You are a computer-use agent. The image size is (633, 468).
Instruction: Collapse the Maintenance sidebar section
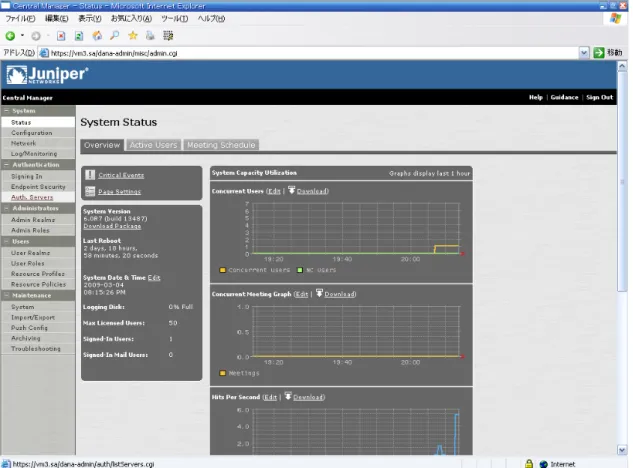(6, 296)
